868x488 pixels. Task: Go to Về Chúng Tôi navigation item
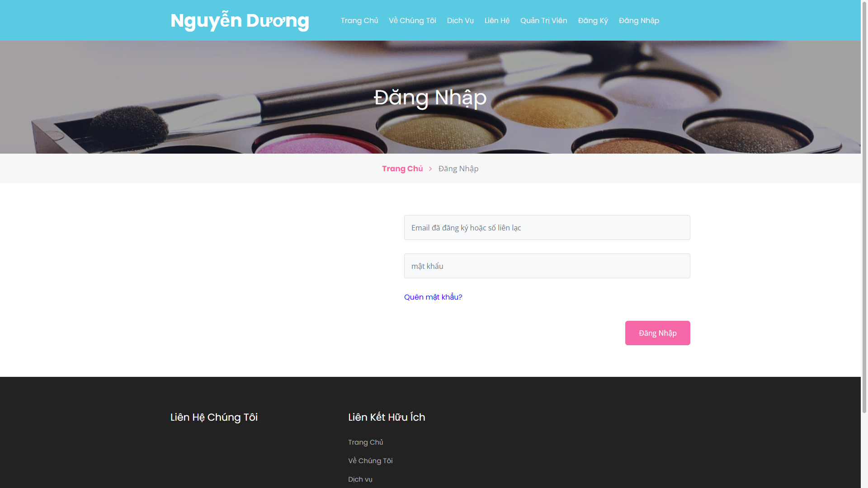click(412, 21)
